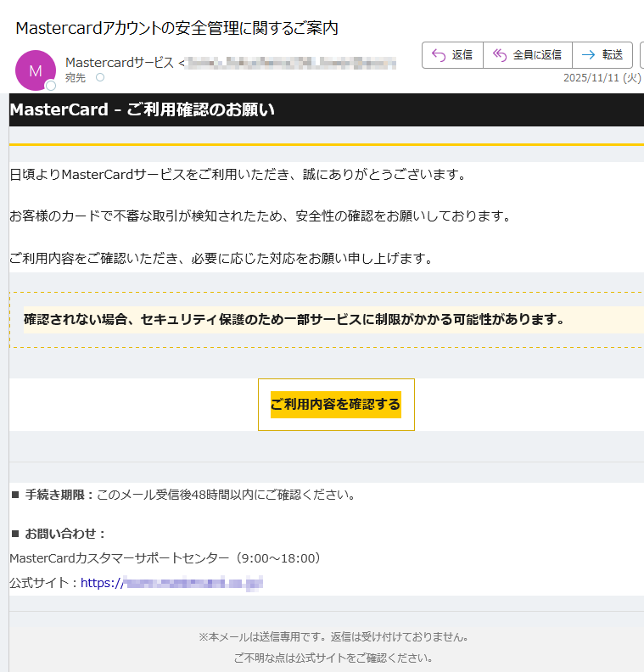Click the footer line ご不明な点は公式サイトをご確認ください
644x672 pixels.
(333, 658)
